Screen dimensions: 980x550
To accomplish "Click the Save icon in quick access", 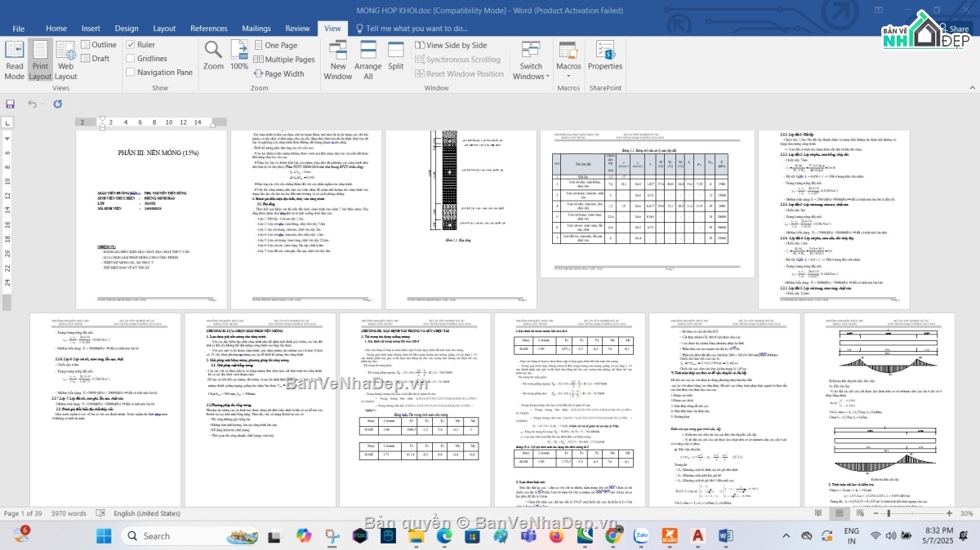I will click(x=11, y=104).
